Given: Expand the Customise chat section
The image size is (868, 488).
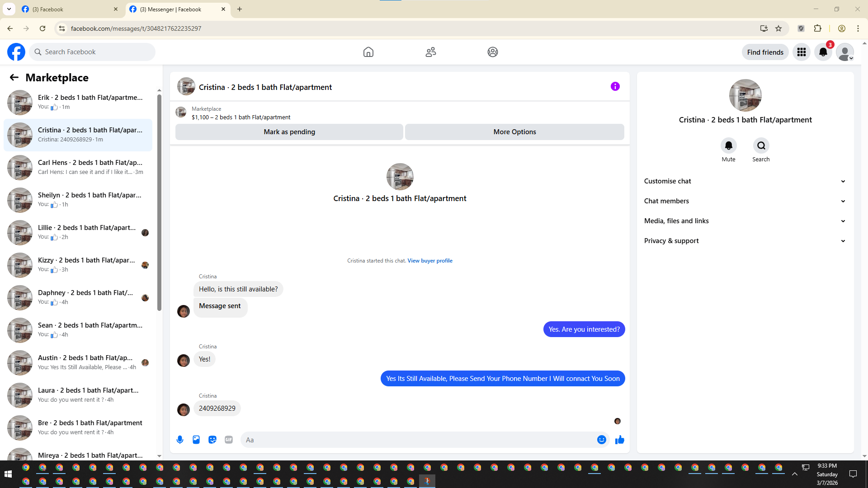Looking at the screenshot, I should coord(745,181).
